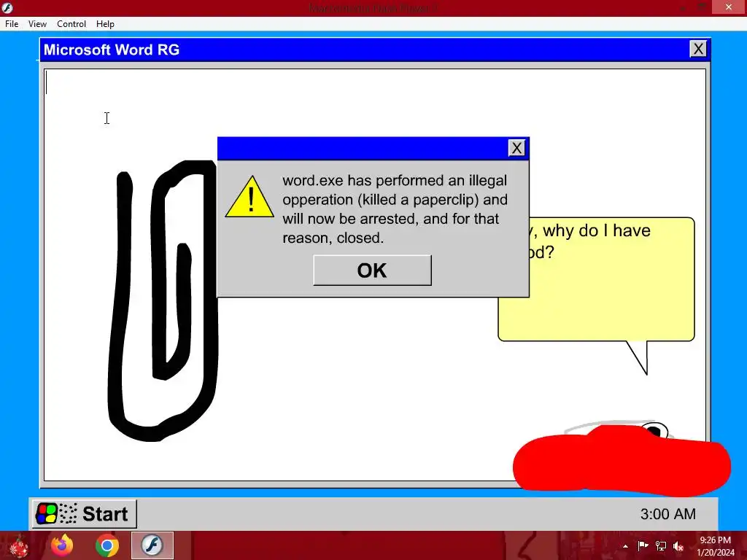Close the Microsoft Word RG window
The height and width of the screenshot is (560, 747).
[x=698, y=49]
